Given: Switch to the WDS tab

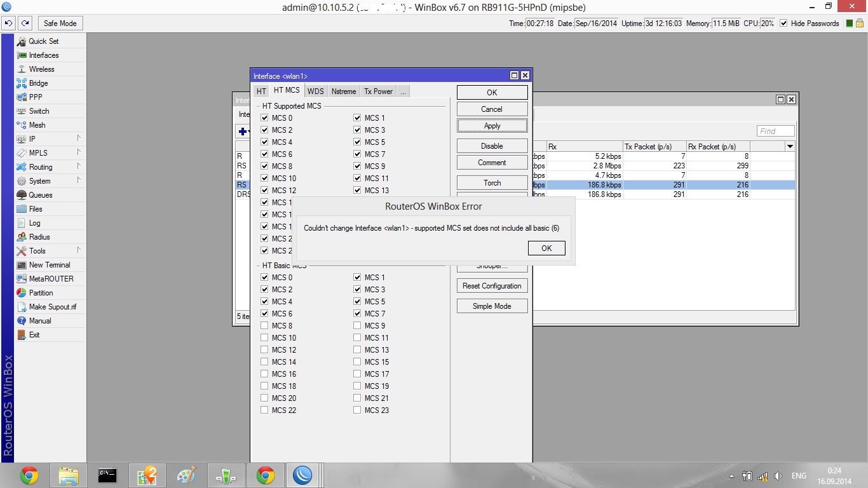Looking at the screenshot, I should (315, 91).
